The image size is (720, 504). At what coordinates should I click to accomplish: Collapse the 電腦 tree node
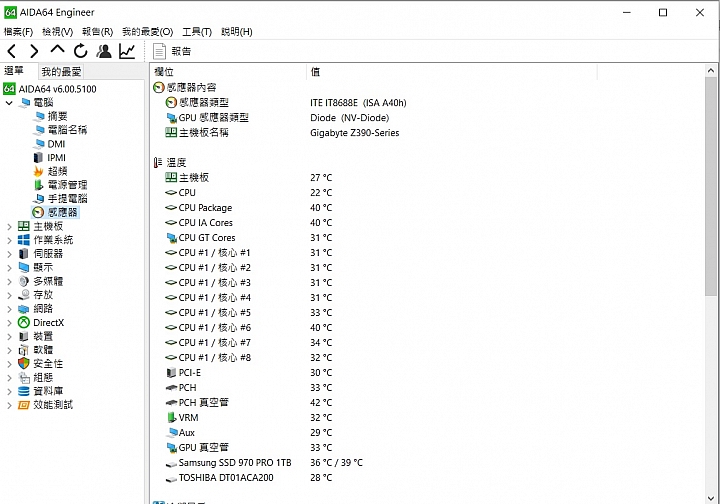point(9,103)
